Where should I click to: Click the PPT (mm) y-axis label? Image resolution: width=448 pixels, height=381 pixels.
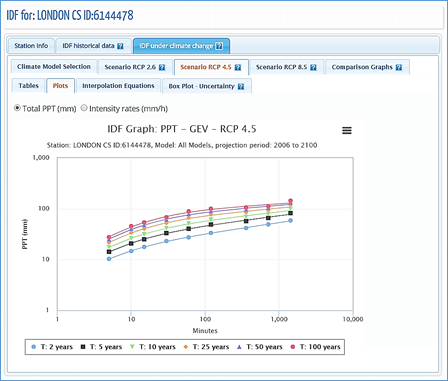click(x=25, y=234)
